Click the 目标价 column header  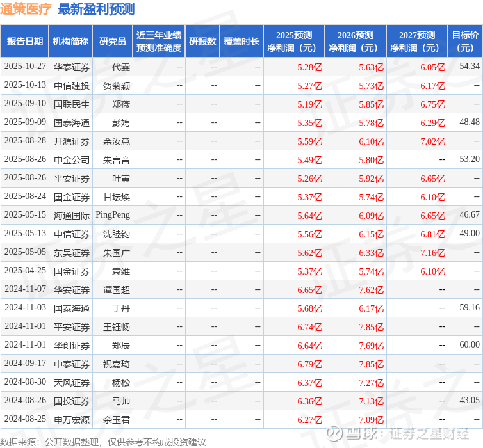coord(465,41)
